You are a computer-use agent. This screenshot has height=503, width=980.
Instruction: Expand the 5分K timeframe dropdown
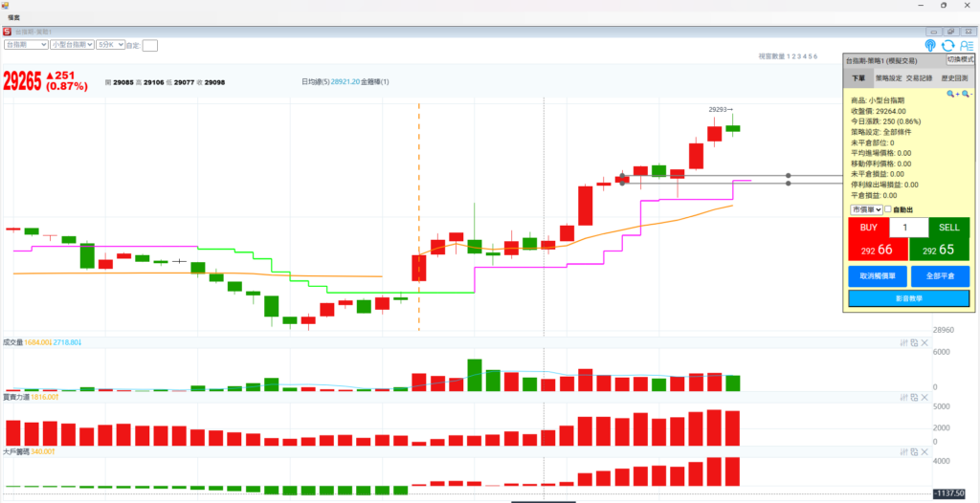click(109, 44)
